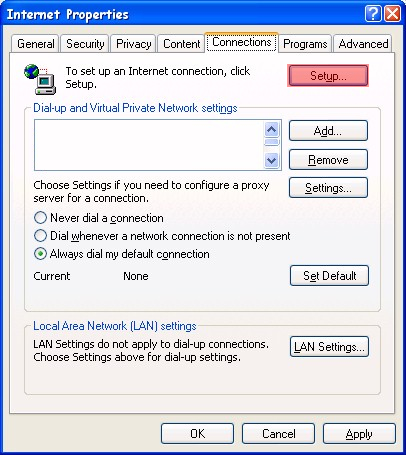Open the Security tab
This screenshot has height=455, width=406.
pos(85,44)
